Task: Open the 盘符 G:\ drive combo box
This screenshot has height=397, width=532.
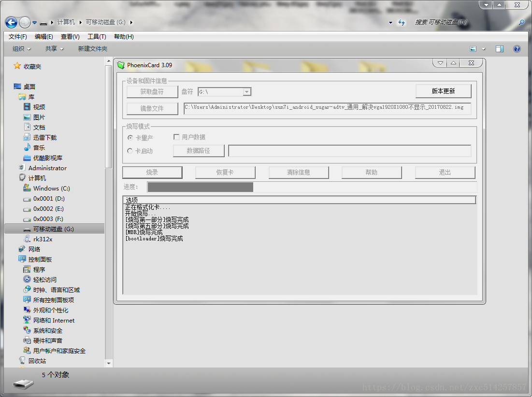Action: (225, 92)
